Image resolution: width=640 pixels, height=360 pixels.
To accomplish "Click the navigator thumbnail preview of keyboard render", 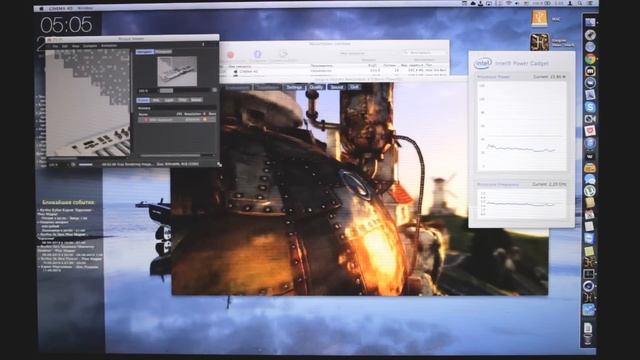I will (x=177, y=71).
